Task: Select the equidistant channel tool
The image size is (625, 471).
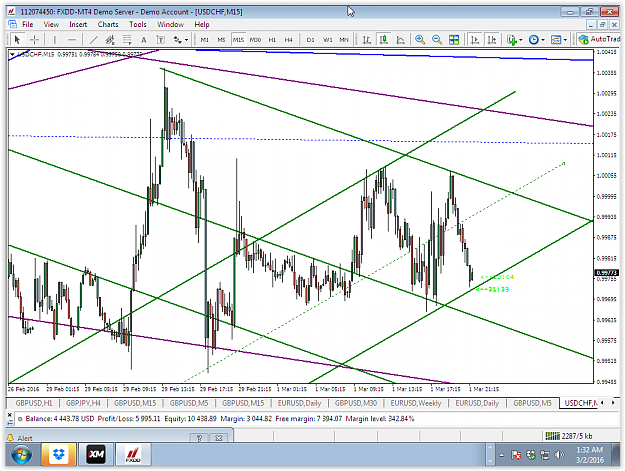Action: [110, 39]
